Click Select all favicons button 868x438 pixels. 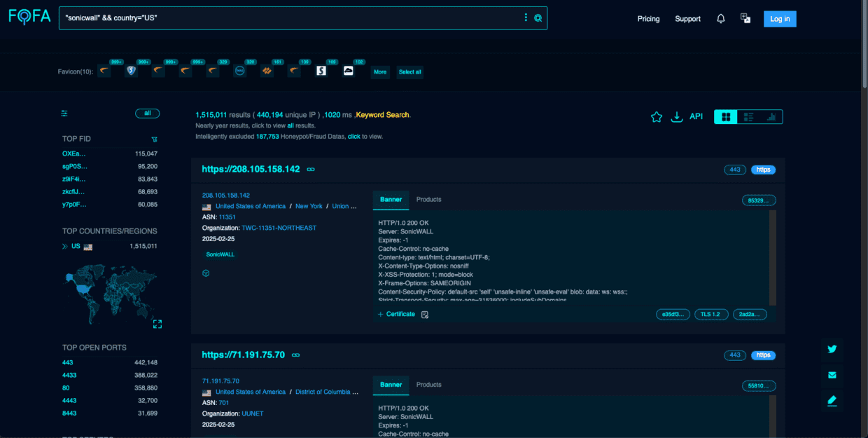(x=410, y=71)
